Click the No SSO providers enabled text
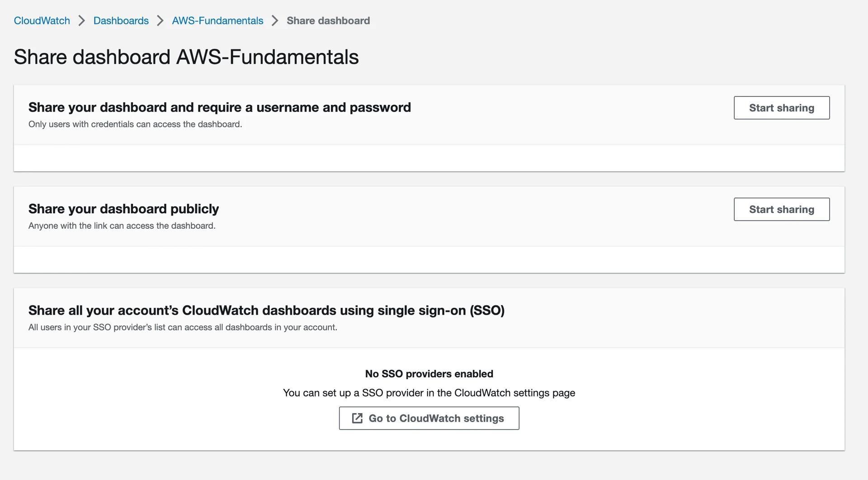 (x=429, y=374)
